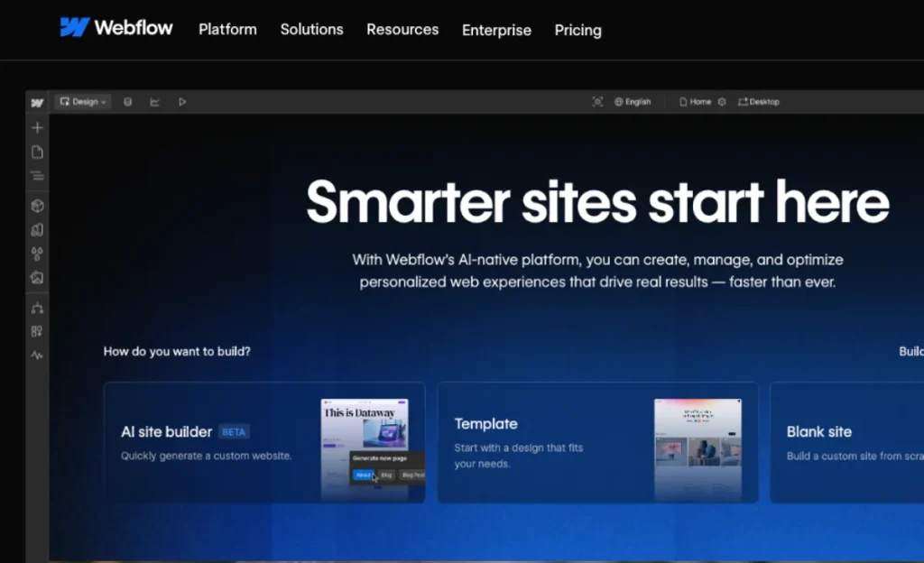Open the Desktop breakpoint selector
Screen dimensions: 924x563
[758, 101]
